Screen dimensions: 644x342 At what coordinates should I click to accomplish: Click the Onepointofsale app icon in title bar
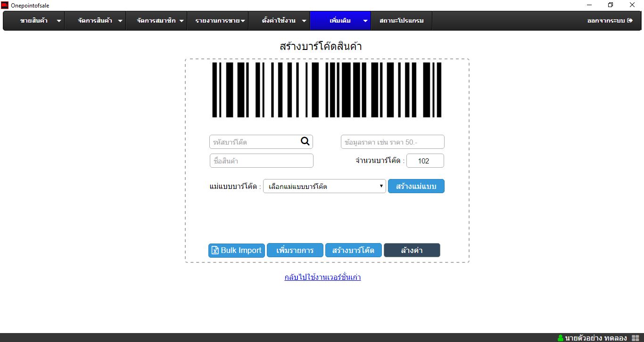coord(5,5)
